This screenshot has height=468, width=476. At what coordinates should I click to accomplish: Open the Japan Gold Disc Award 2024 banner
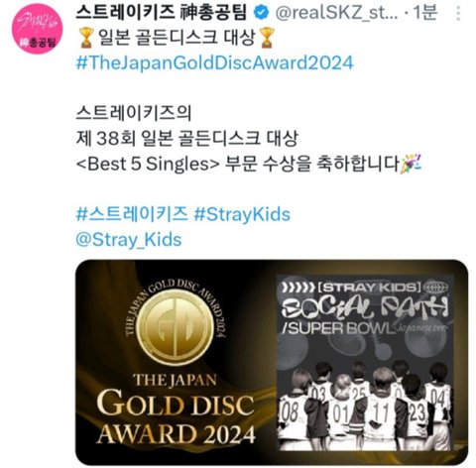[272, 362]
